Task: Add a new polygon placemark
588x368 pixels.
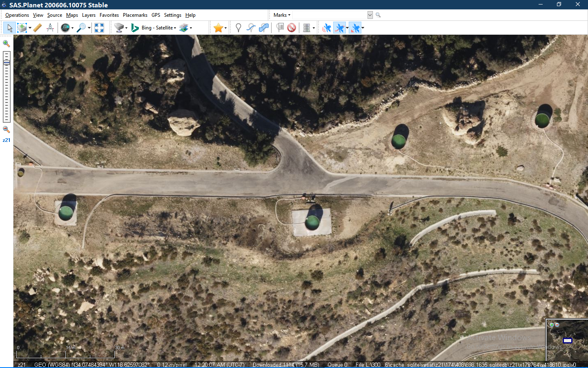Action: [263, 27]
